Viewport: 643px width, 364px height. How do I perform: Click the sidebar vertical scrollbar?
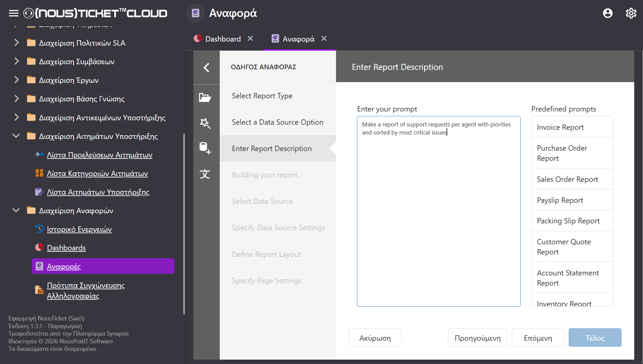[184, 224]
